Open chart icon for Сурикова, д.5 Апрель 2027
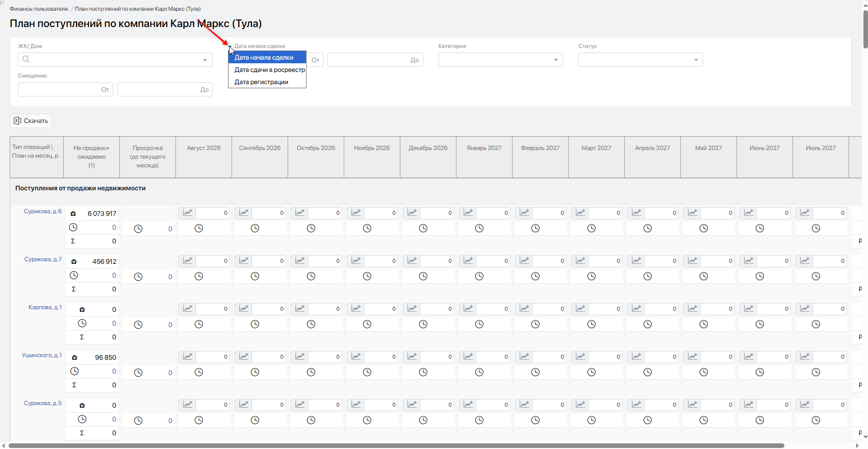 pyautogui.click(x=636, y=405)
